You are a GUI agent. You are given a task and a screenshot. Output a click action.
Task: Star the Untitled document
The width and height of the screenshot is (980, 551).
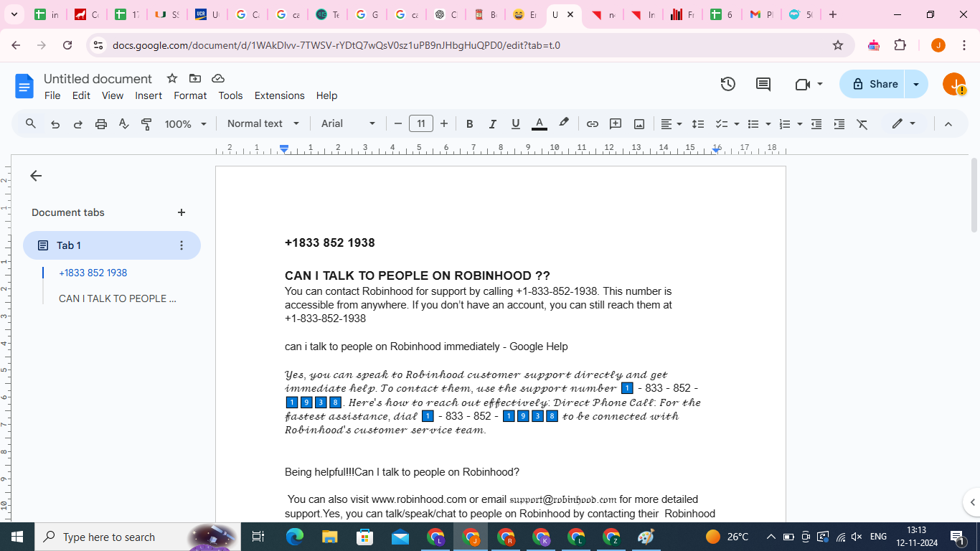click(x=172, y=78)
